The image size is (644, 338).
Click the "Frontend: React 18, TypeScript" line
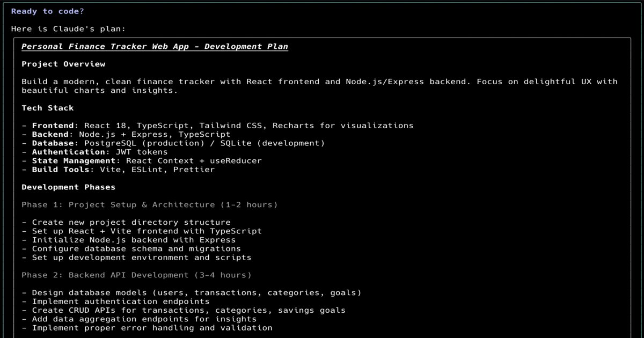click(217, 126)
